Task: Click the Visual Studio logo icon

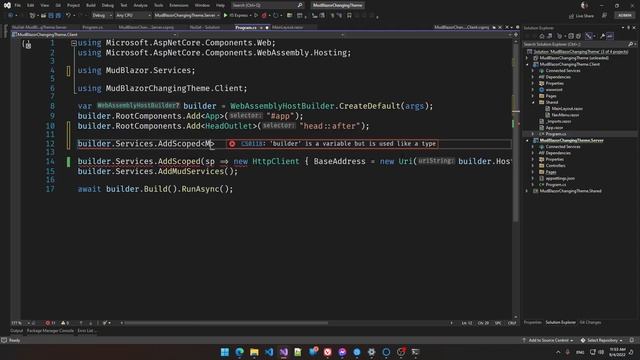Action: point(7,5)
